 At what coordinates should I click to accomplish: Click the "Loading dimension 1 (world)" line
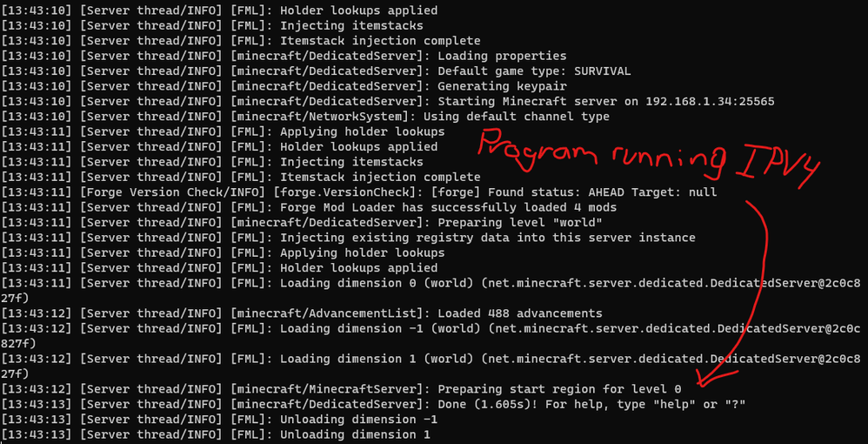[x=431, y=366]
